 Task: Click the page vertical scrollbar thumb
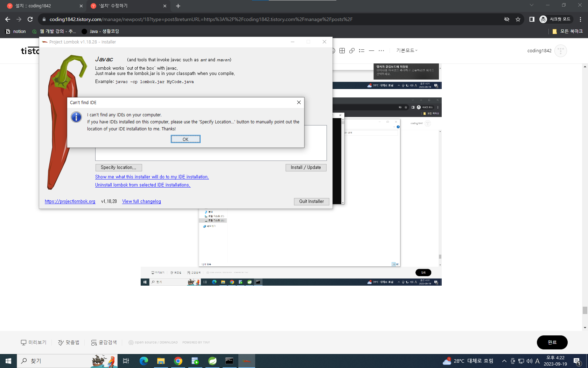click(x=585, y=311)
